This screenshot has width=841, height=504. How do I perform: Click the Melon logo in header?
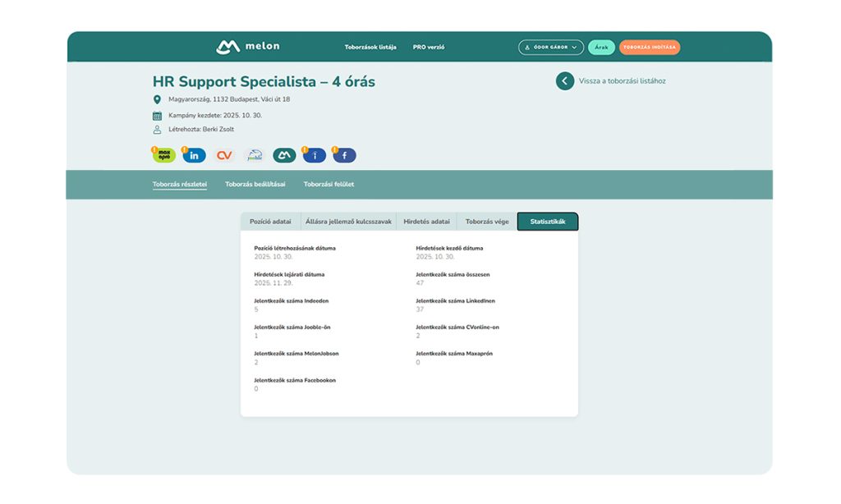click(x=247, y=47)
